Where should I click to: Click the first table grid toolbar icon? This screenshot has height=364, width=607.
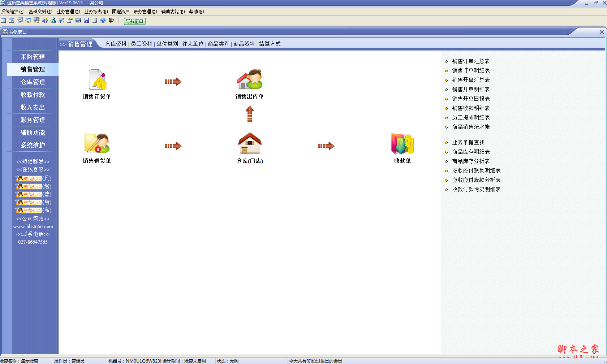pos(3,21)
